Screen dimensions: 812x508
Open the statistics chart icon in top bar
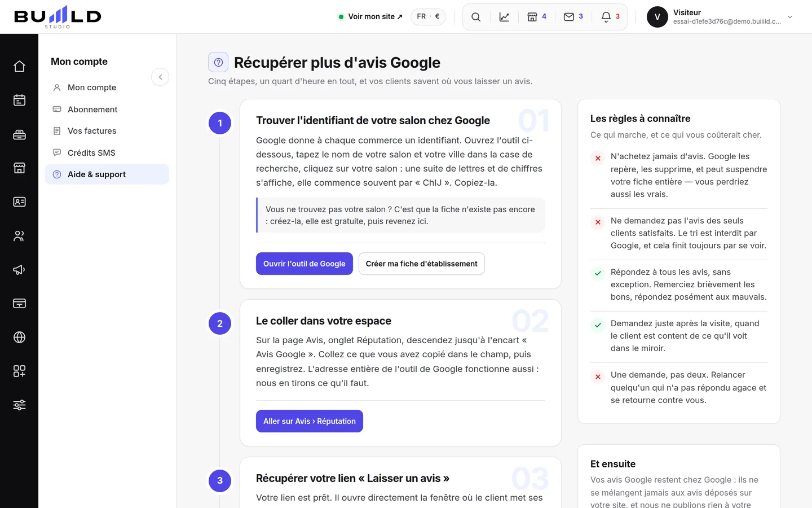click(x=504, y=17)
